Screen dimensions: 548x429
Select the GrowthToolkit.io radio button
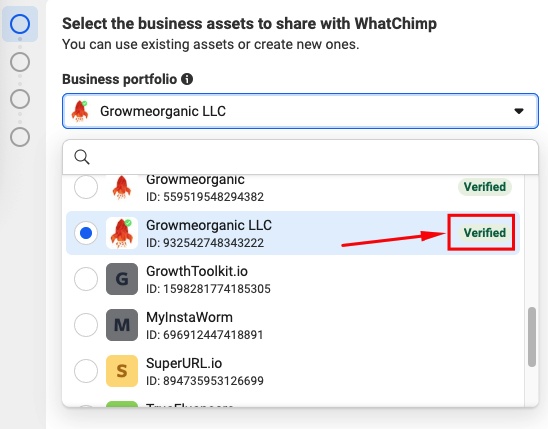pyautogui.click(x=86, y=279)
